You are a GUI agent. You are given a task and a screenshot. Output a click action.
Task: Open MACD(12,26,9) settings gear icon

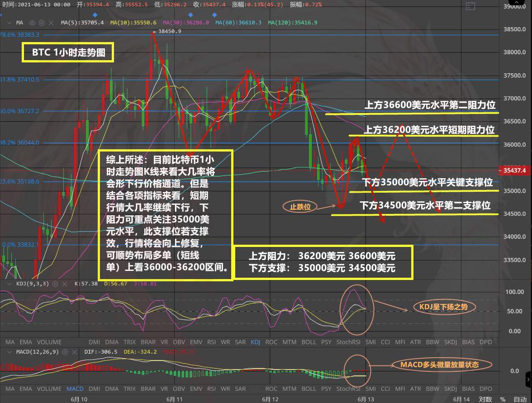coord(65,352)
